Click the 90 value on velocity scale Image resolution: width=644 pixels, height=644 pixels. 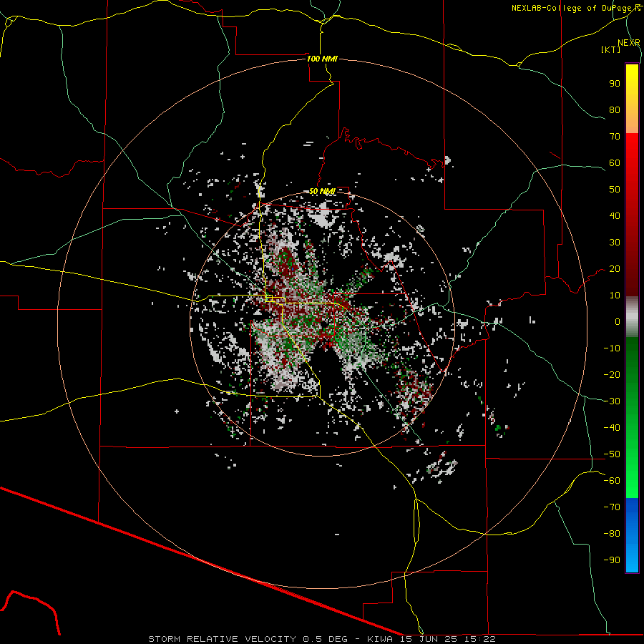click(x=615, y=84)
